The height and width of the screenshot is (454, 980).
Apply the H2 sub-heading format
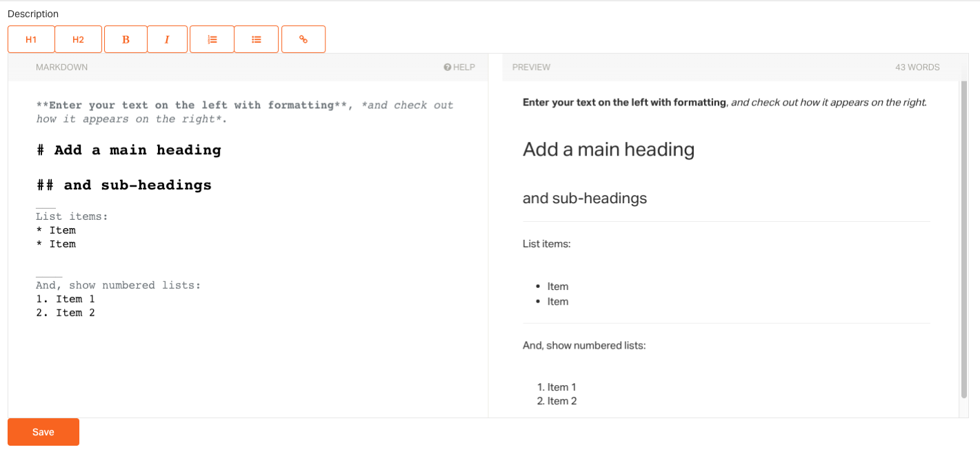78,39
